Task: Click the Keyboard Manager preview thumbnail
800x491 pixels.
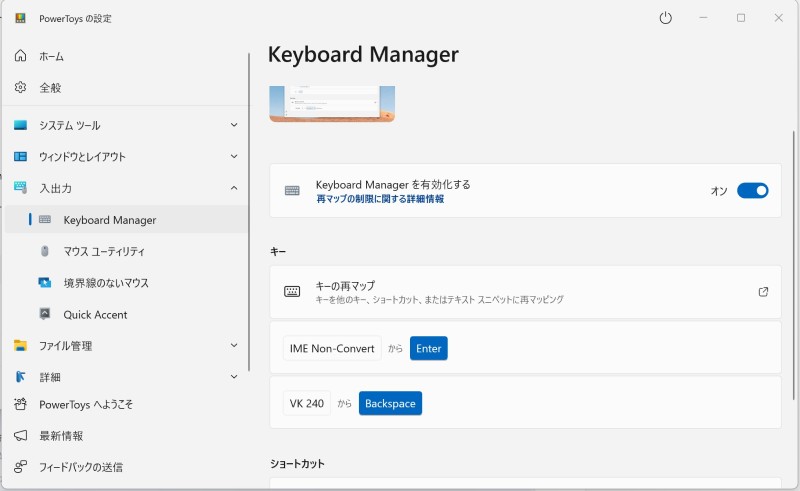Action: pyautogui.click(x=332, y=104)
